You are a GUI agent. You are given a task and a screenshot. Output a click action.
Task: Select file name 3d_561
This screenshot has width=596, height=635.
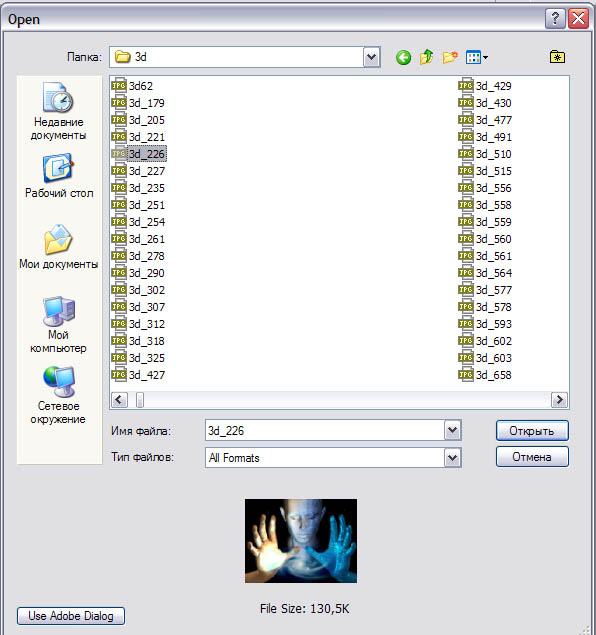(x=494, y=256)
